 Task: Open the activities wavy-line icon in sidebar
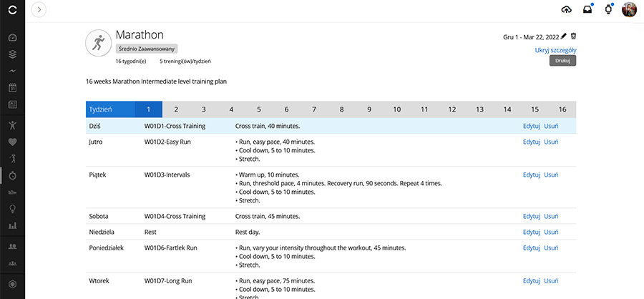coord(12,71)
